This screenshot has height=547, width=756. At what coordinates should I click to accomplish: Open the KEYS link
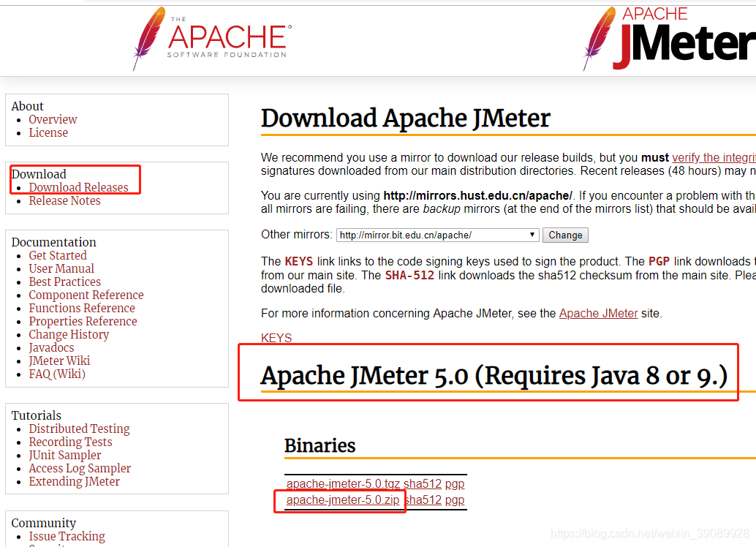point(276,338)
